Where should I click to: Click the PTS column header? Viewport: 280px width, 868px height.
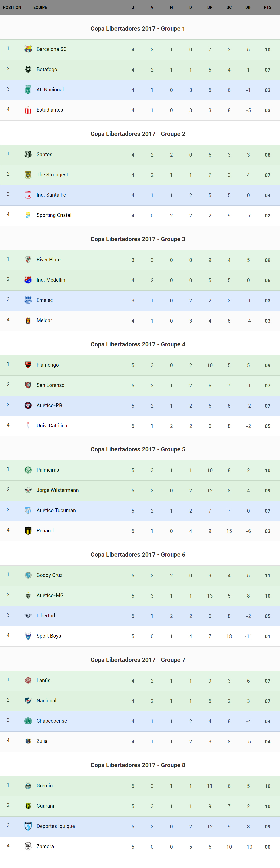267,7
